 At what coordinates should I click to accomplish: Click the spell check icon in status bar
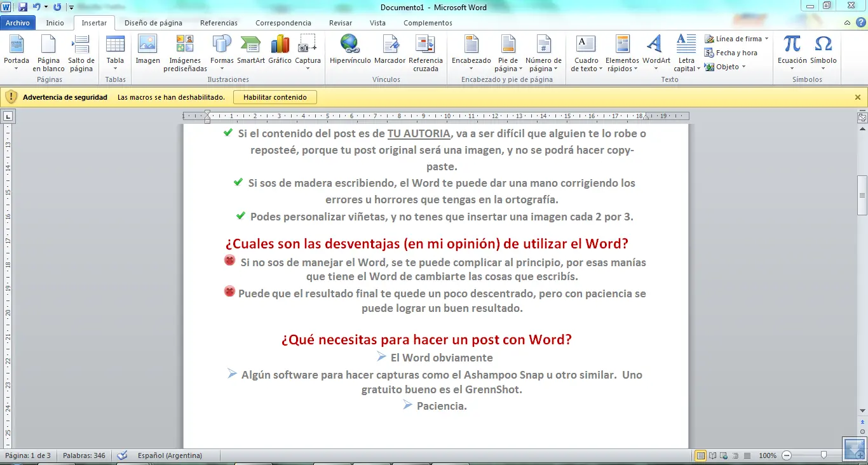(123, 455)
